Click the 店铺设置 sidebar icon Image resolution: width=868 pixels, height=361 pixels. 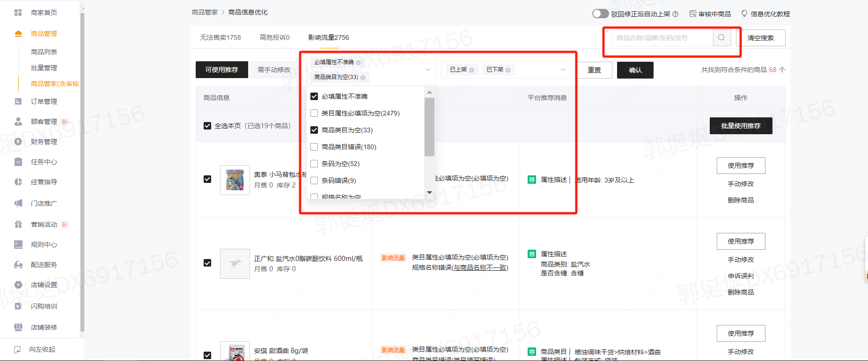pyautogui.click(x=18, y=285)
